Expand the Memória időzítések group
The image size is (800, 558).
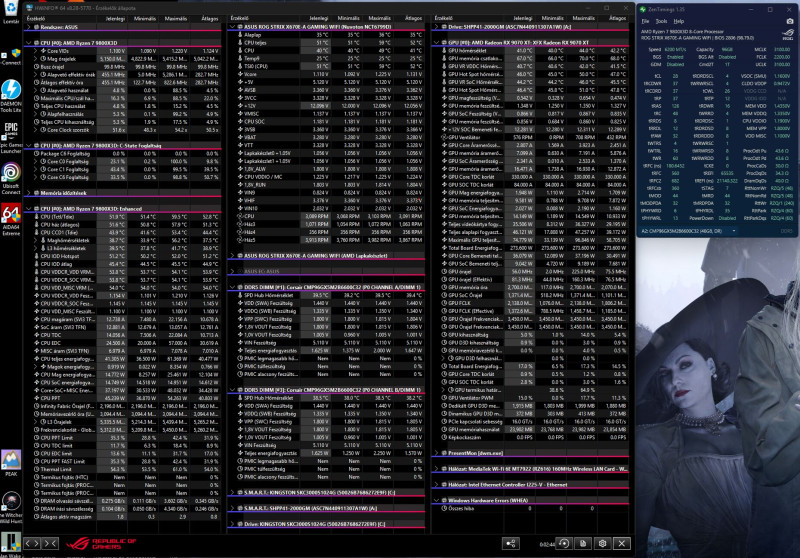click(x=29, y=193)
